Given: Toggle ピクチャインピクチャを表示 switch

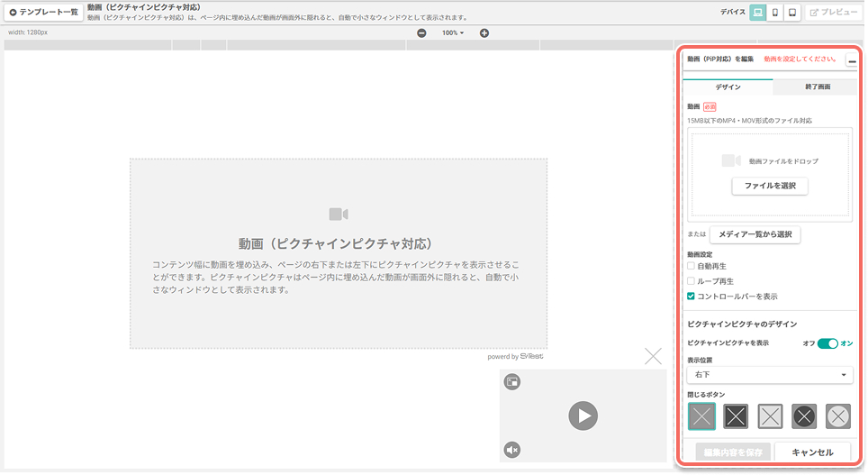Looking at the screenshot, I should pos(827,343).
